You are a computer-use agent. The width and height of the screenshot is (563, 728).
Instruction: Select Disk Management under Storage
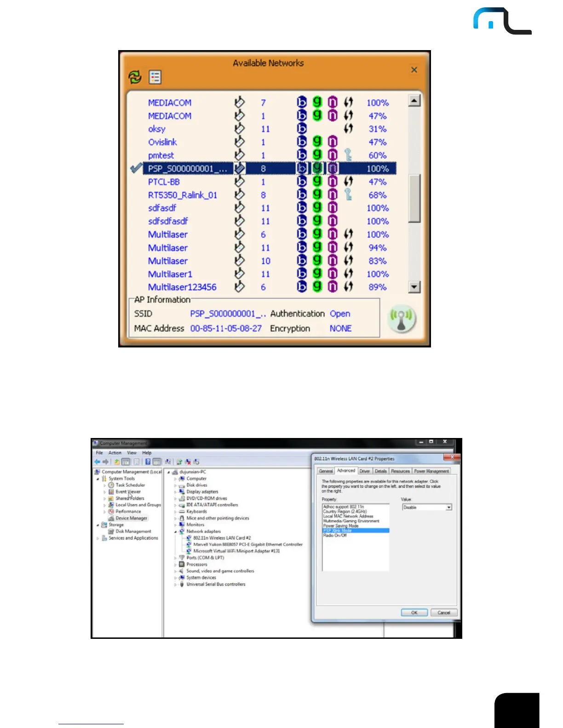(133, 531)
